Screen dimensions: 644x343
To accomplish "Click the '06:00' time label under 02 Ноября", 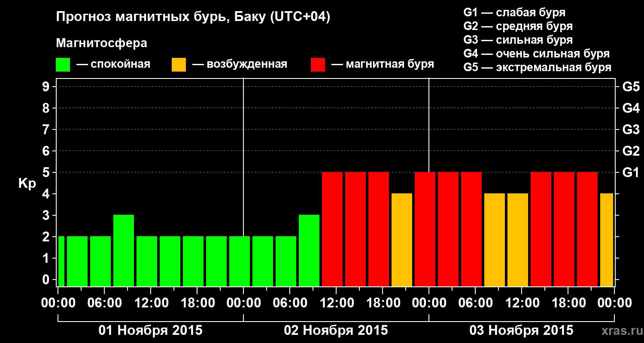I will [290, 303].
